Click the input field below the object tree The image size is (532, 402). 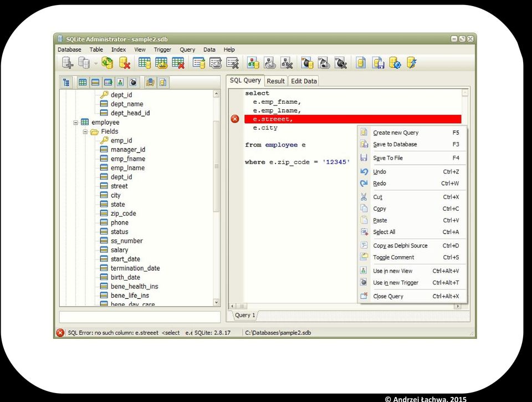point(140,317)
